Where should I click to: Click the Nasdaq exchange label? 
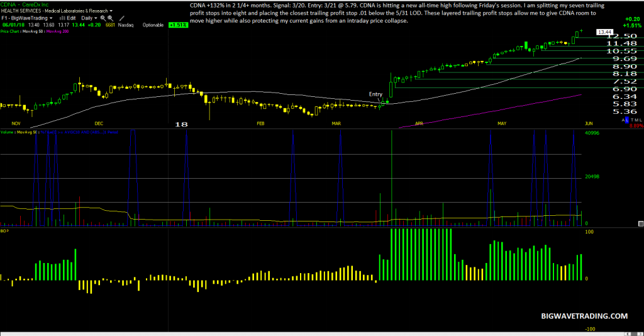(126, 25)
